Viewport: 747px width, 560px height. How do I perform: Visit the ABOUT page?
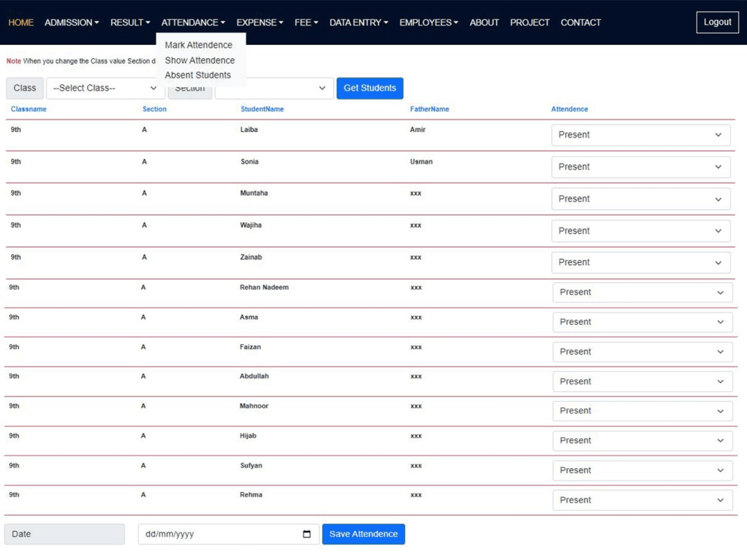tap(484, 22)
